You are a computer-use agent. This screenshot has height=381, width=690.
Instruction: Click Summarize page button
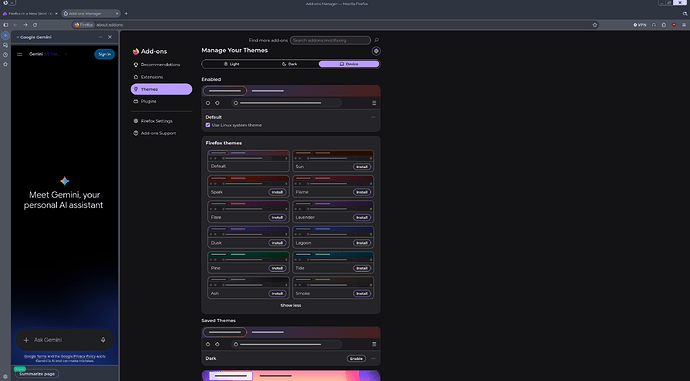(37, 374)
